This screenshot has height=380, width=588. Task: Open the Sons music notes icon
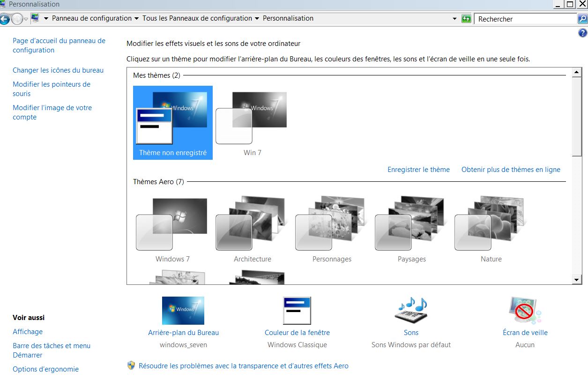(x=411, y=311)
